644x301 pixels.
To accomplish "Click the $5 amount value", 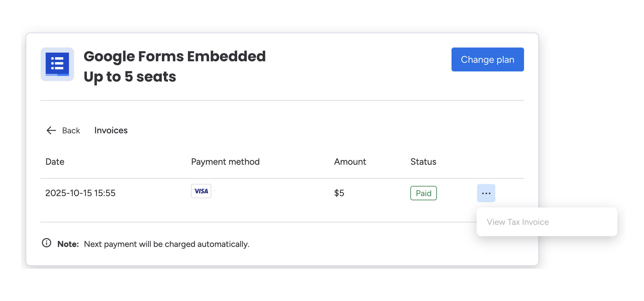I will [x=339, y=193].
